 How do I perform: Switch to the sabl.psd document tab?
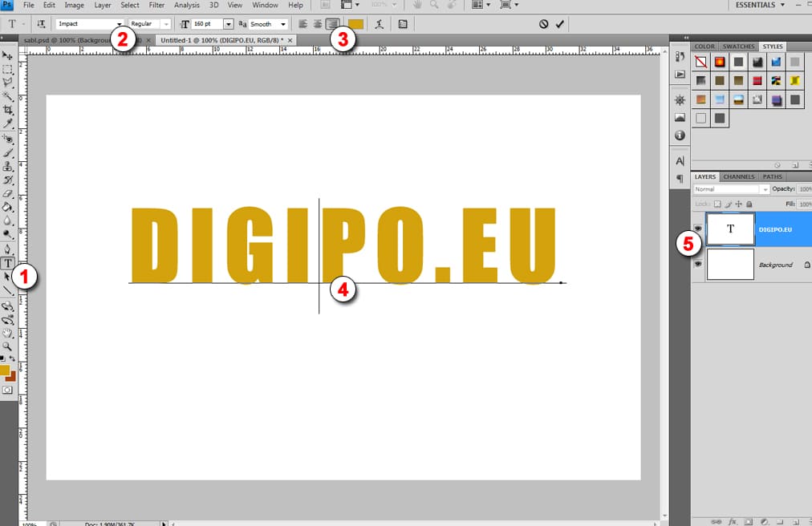[80, 39]
